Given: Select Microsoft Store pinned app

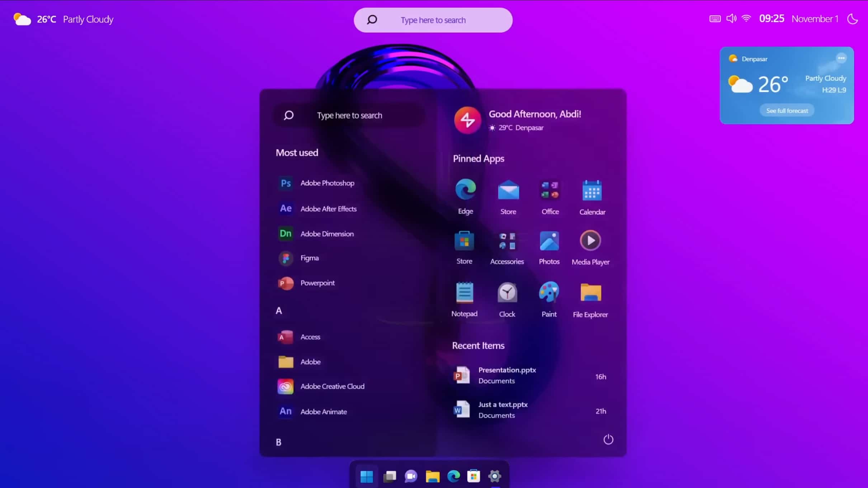Looking at the screenshot, I should (464, 246).
